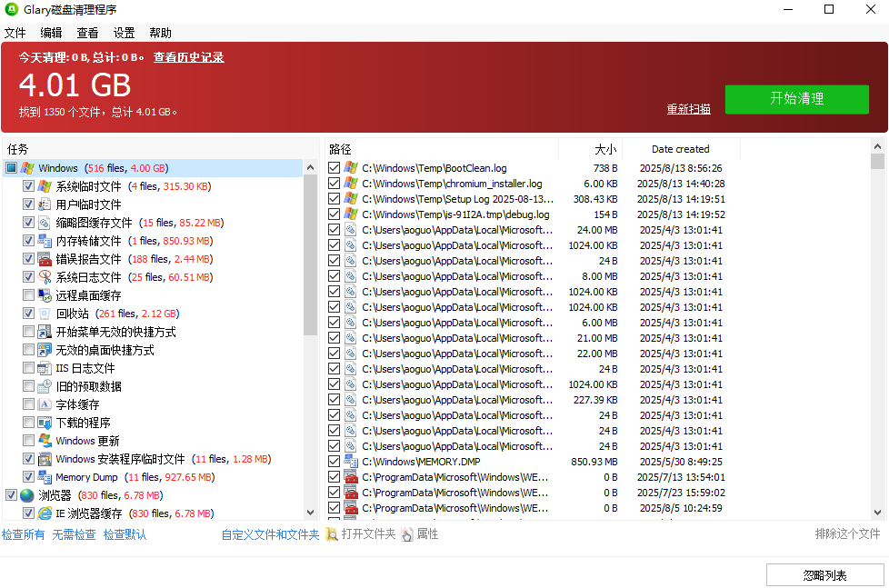Click the 内存转储文件 icon
Screen dimensions: 889x588
click(x=45, y=241)
